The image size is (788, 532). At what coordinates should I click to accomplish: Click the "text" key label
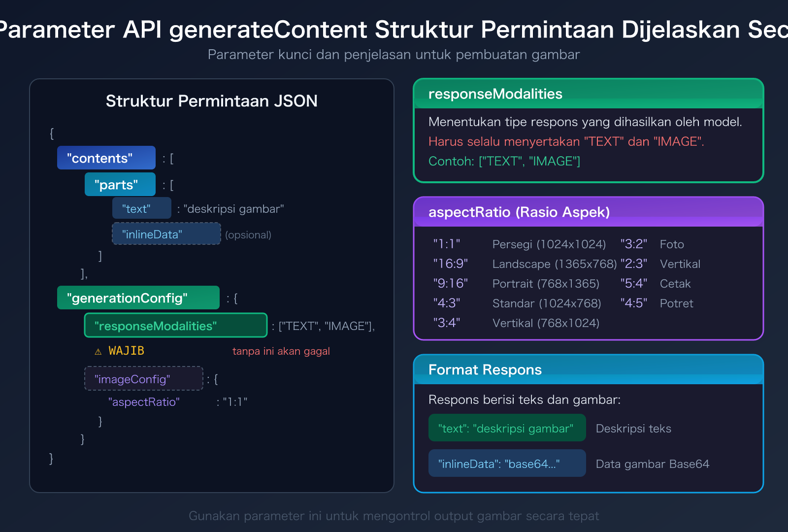pyautogui.click(x=141, y=208)
